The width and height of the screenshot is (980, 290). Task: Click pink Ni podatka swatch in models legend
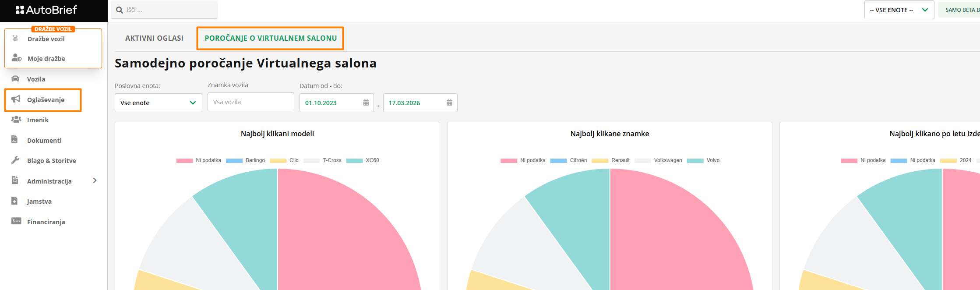tap(184, 161)
